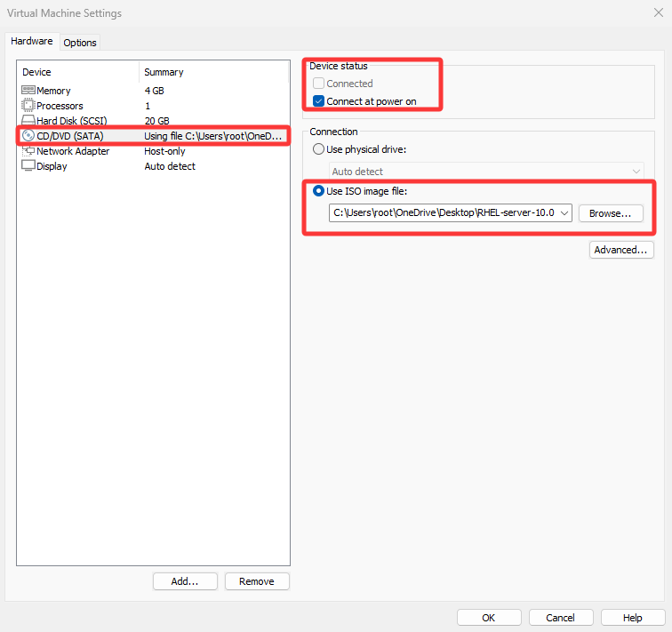The width and height of the screenshot is (672, 632).
Task: Click inside the ISO image path field
Action: click(x=443, y=213)
